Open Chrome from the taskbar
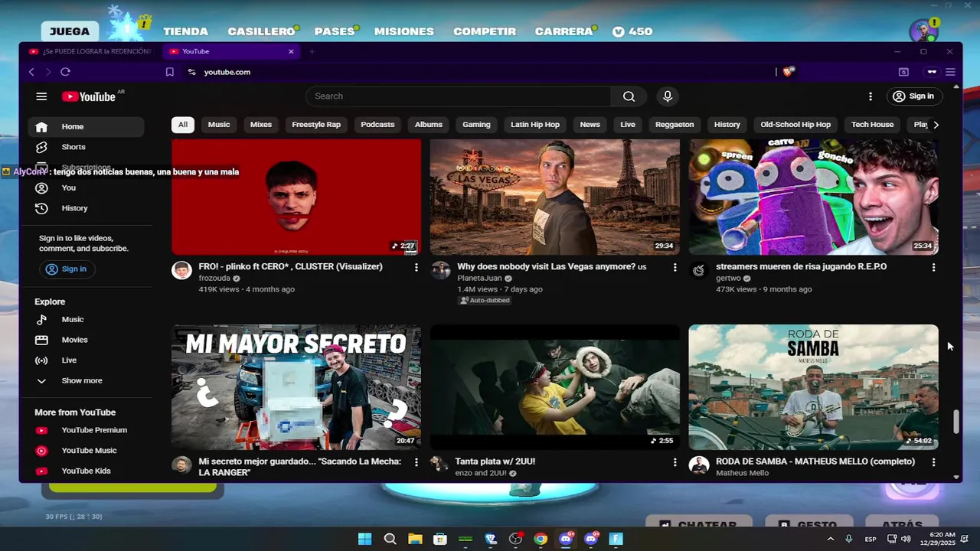This screenshot has height=551, width=980. [541, 539]
